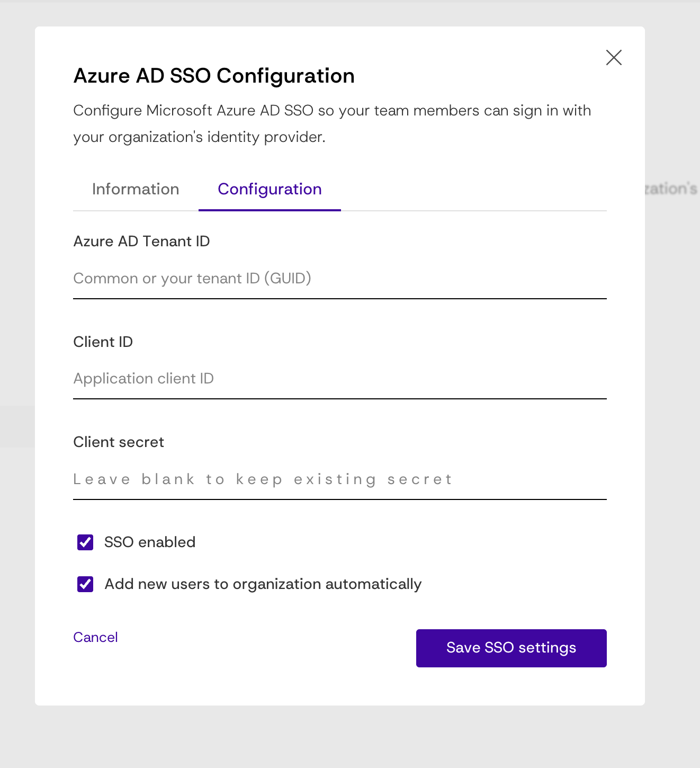Focus the Azure AD Tenant ID field
This screenshot has height=768, width=700.
(x=340, y=279)
